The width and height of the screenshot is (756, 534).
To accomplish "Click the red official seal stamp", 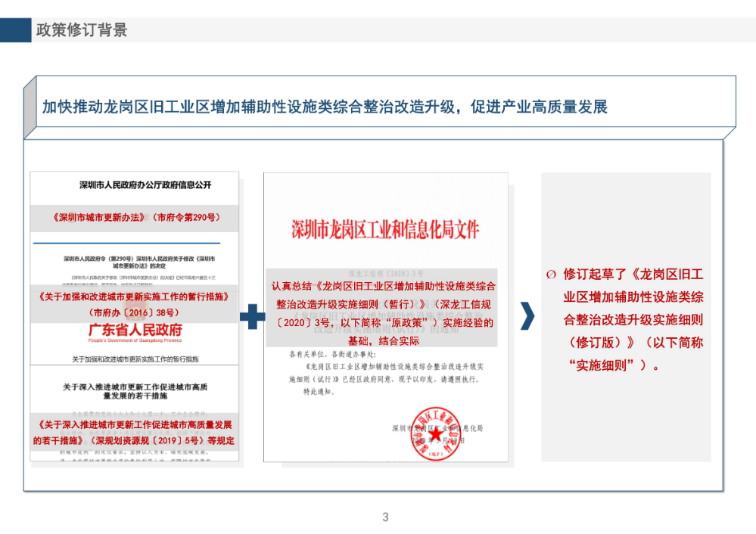I will coord(436,433).
